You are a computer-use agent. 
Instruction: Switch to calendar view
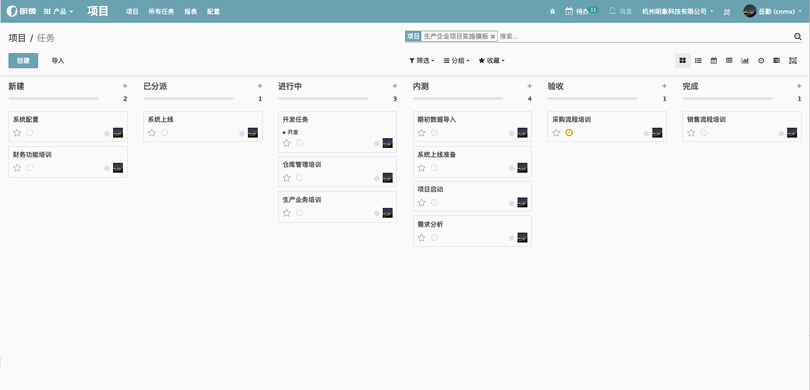tap(713, 60)
